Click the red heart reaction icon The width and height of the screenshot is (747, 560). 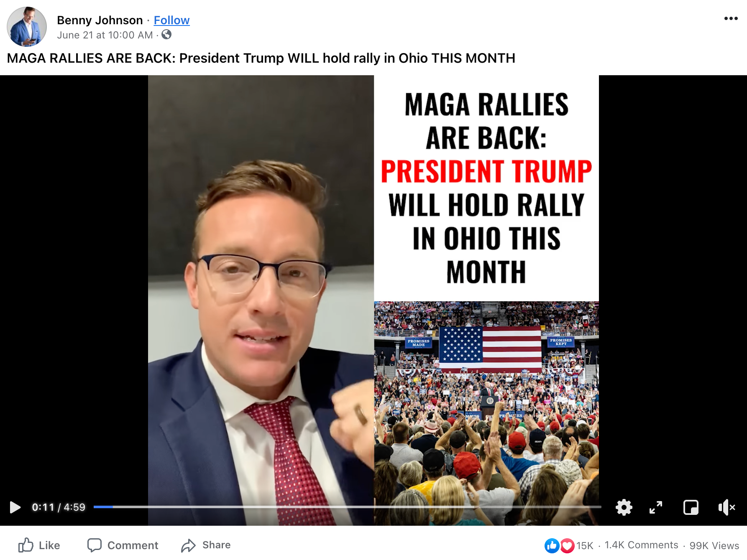tap(567, 545)
